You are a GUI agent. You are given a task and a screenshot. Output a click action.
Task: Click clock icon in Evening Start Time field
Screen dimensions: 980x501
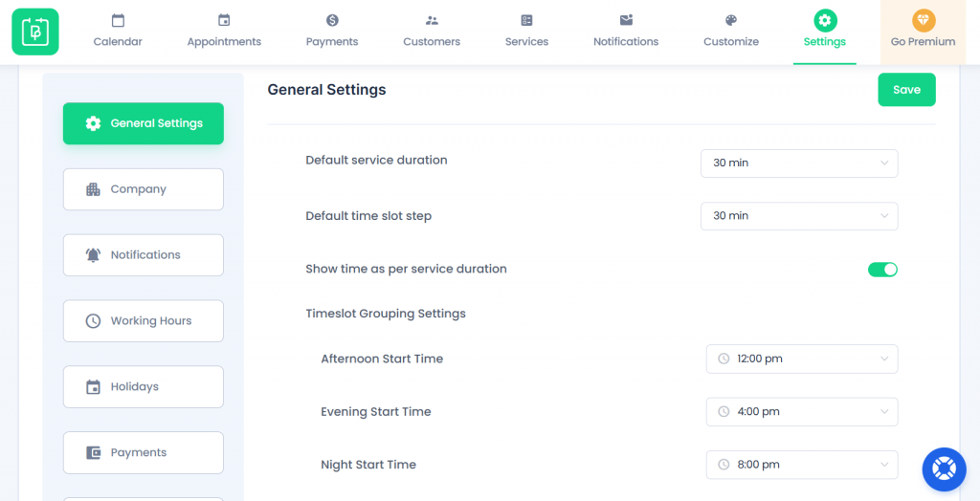pyautogui.click(x=724, y=412)
